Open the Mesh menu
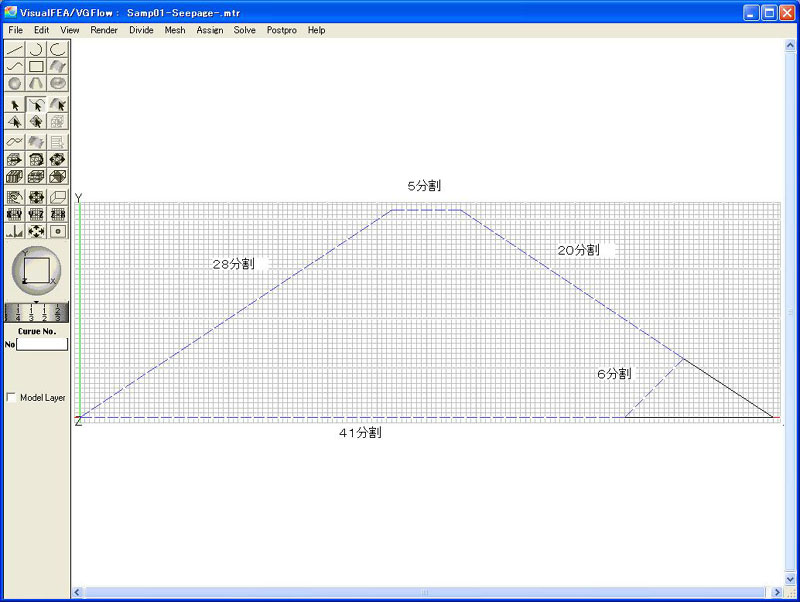 [x=174, y=30]
